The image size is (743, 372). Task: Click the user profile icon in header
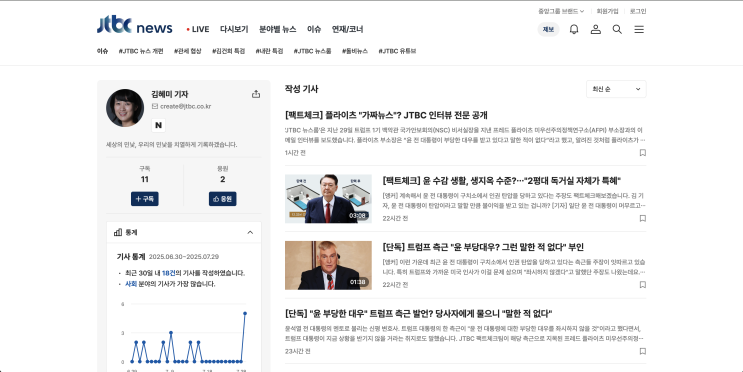(x=596, y=29)
